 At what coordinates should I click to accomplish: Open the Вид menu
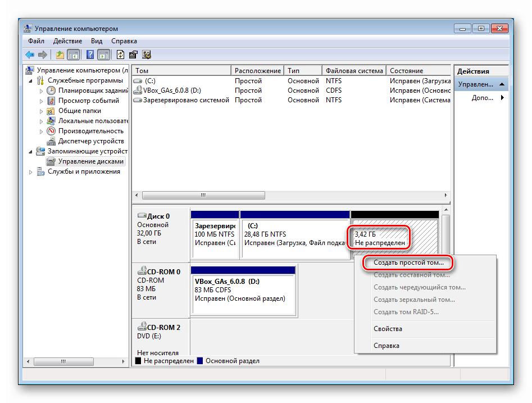[x=97, y=41]
